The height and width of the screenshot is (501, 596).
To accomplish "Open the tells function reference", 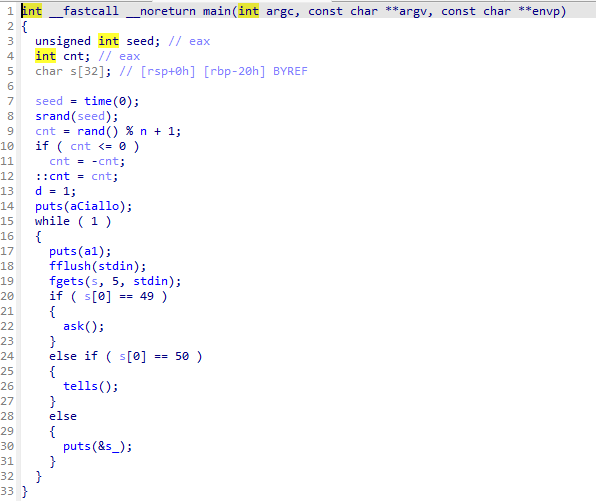I will [x=80, y=387].
